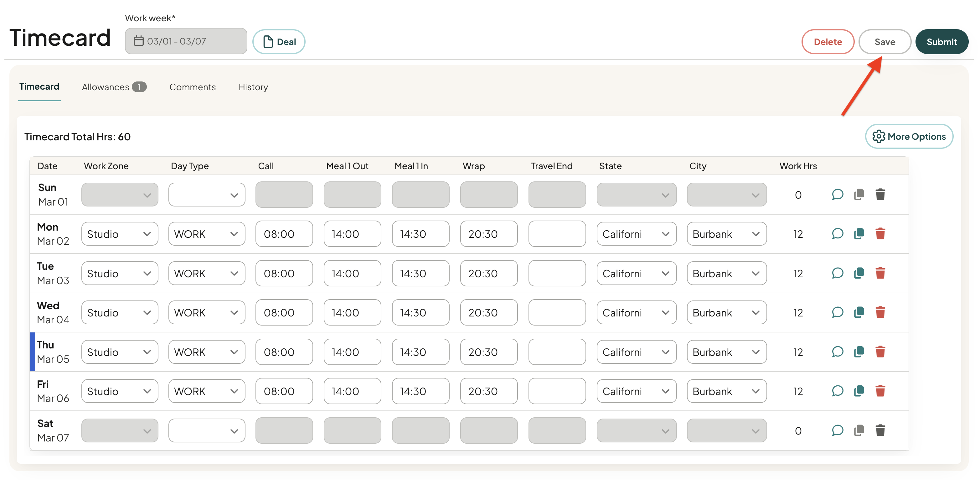Edit Meal 1 Out time for Thu Mar 05
Screen dimensions: 980x480
pos(352,352)
